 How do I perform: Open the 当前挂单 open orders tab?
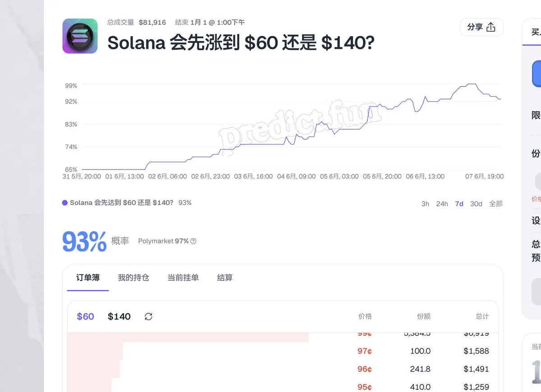pyautogui.click(x=183, y=278)
